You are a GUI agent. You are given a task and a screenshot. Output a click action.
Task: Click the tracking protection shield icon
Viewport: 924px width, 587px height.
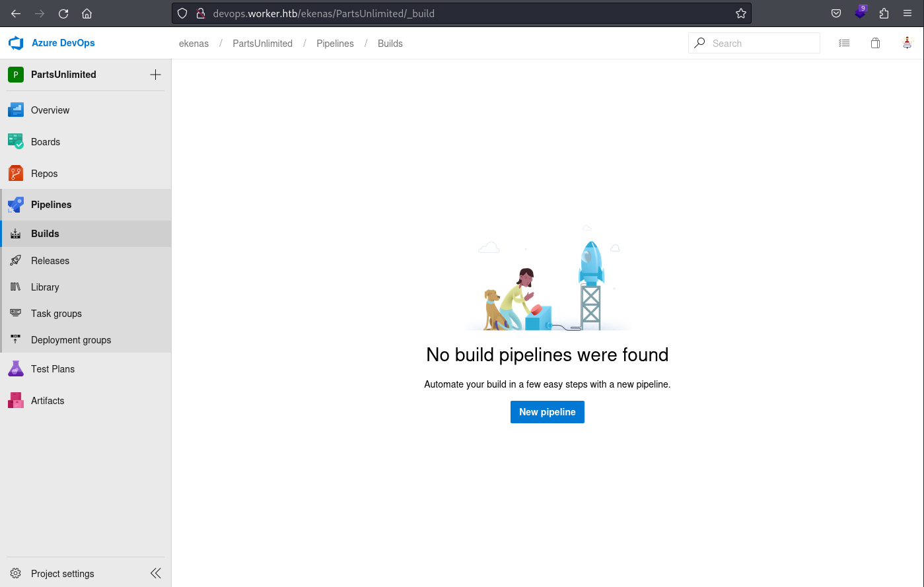[183, 13]
